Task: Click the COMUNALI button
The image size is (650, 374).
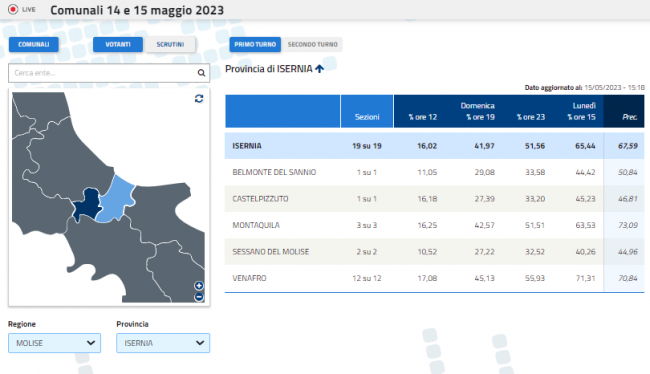Action: pos(34,44)
